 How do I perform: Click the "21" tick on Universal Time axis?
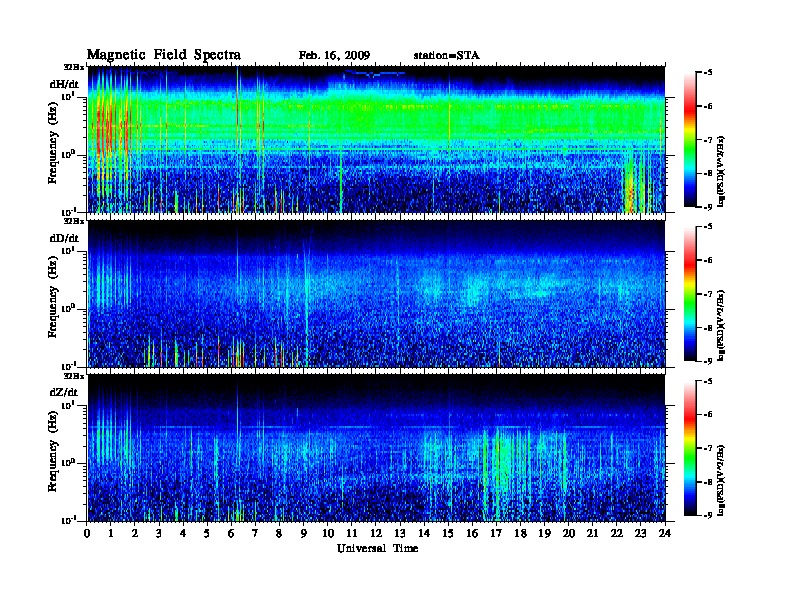coord(593,533)
